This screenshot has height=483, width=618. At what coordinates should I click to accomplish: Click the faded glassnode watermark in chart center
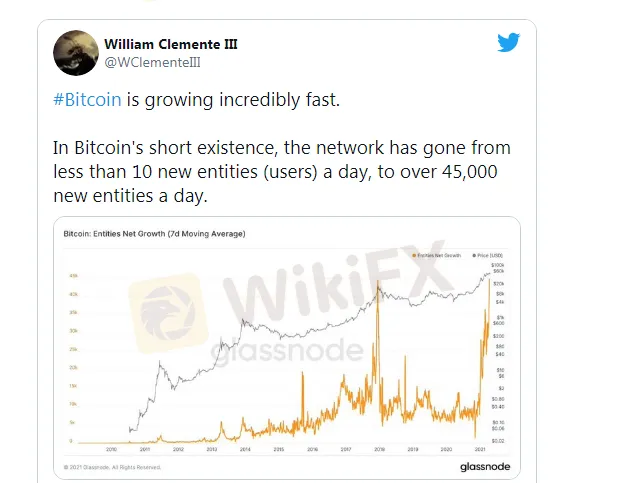(287, 351)
